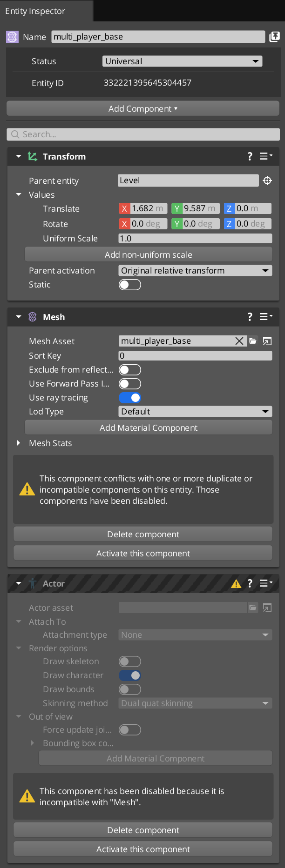Open help for the Transform component
This screenshot has height=868, width=285.
(x=250, y=156)
